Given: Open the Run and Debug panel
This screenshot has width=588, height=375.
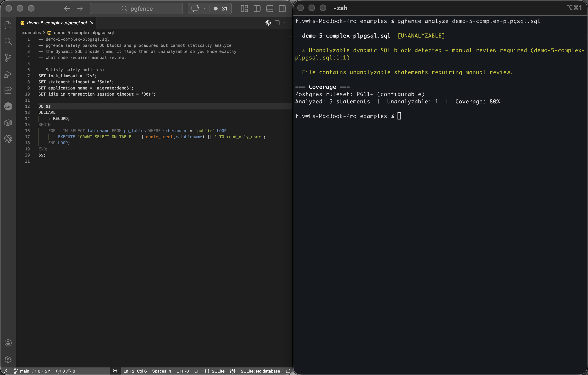Looking at the screenshot, I should click(x=8, y=74).
